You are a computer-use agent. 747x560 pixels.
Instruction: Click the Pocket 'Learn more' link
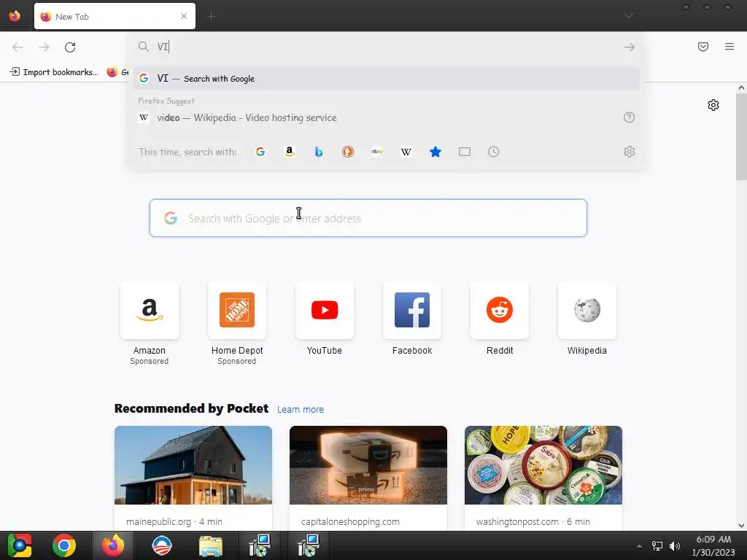pos(300,410)
